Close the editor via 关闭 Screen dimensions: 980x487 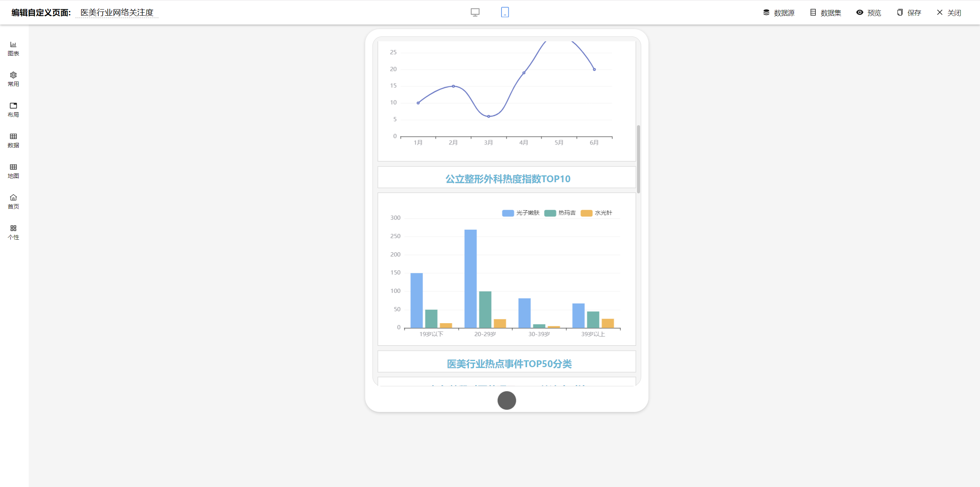click(x=949, y=13)
